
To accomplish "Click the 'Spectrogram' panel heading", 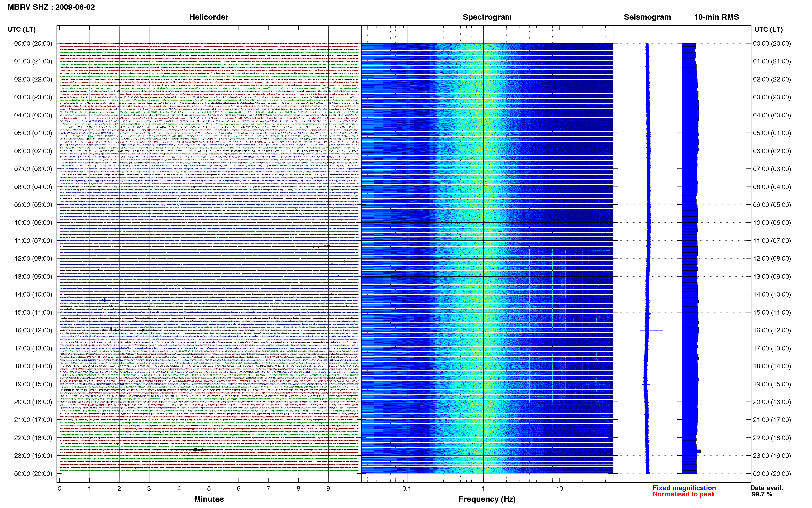I will click(x=487, y=17).
